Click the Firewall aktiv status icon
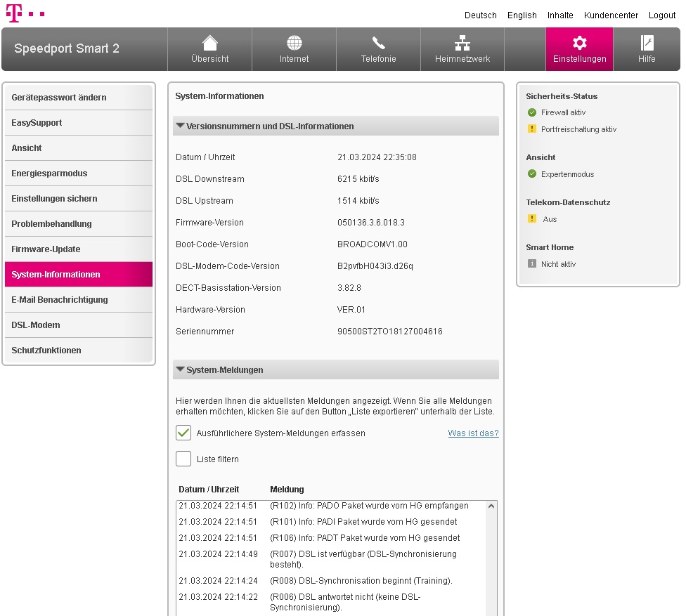The width and height of the screenshot is (686, 616). pyautogui.click(x=532, y=112)
